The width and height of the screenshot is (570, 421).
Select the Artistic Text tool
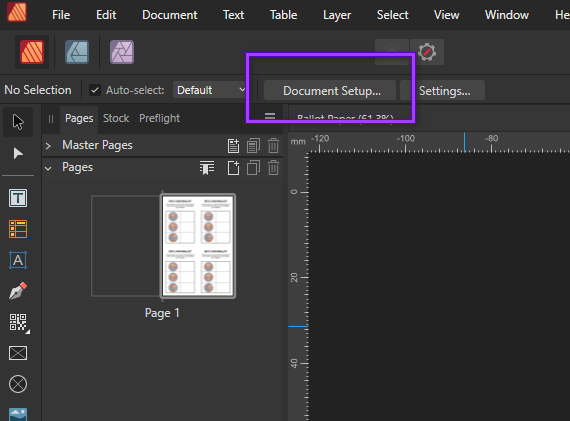[18, 260]
